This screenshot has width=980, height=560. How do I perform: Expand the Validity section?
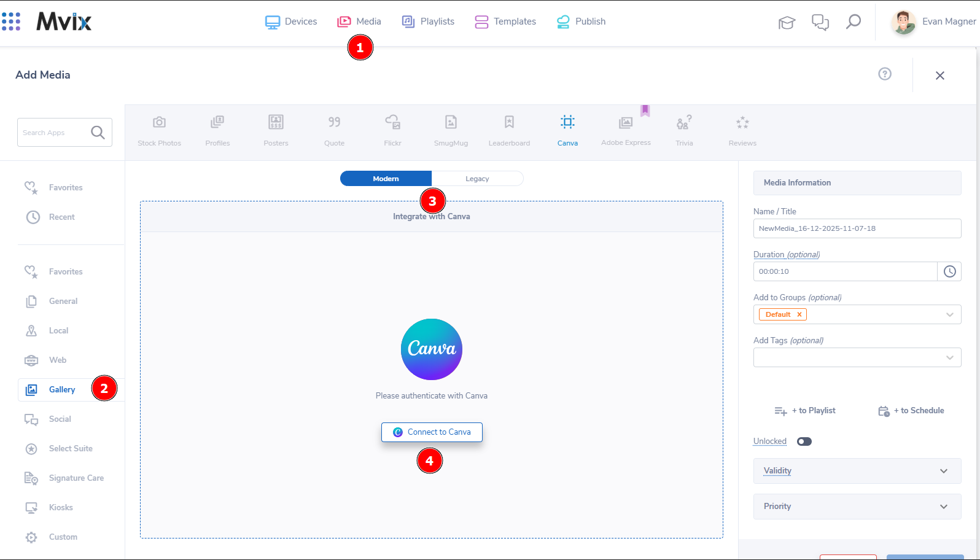coord(857,471)
